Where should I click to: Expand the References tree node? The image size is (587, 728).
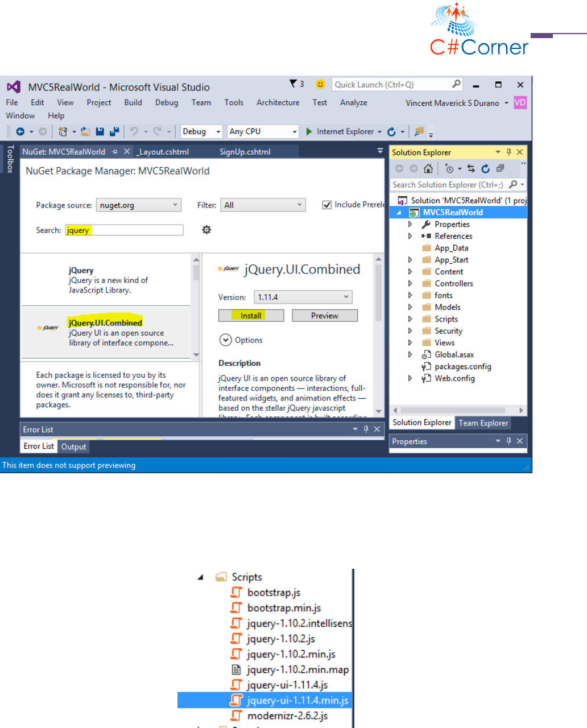click(410, 236)
